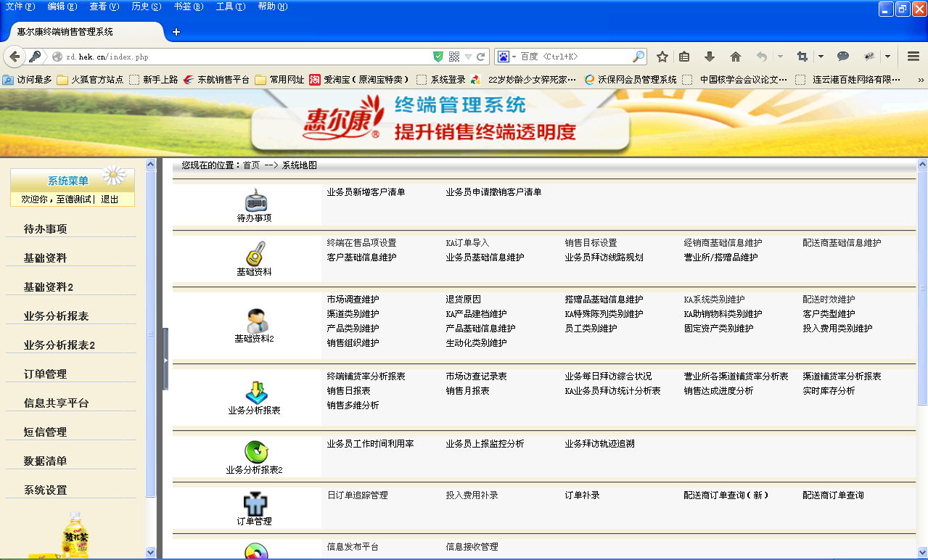Open the hamburger menu button
The height and width of the screenshot is (560, 928).
point(913,57)
